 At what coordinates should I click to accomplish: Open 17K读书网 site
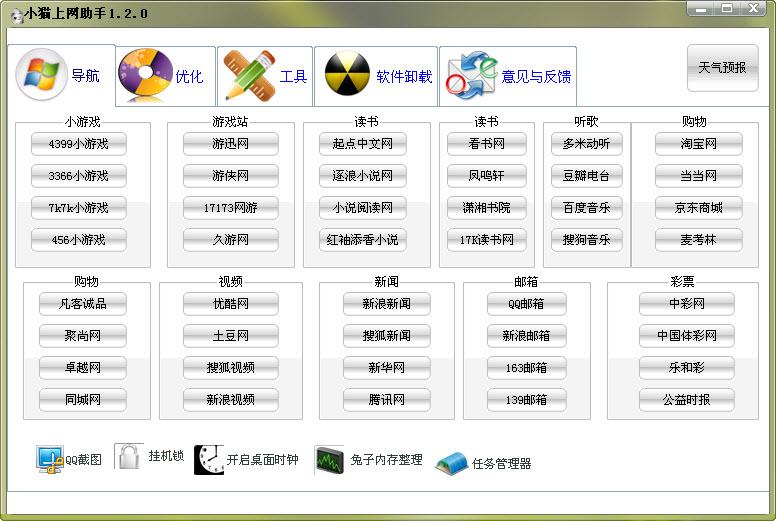pos(487,240)
